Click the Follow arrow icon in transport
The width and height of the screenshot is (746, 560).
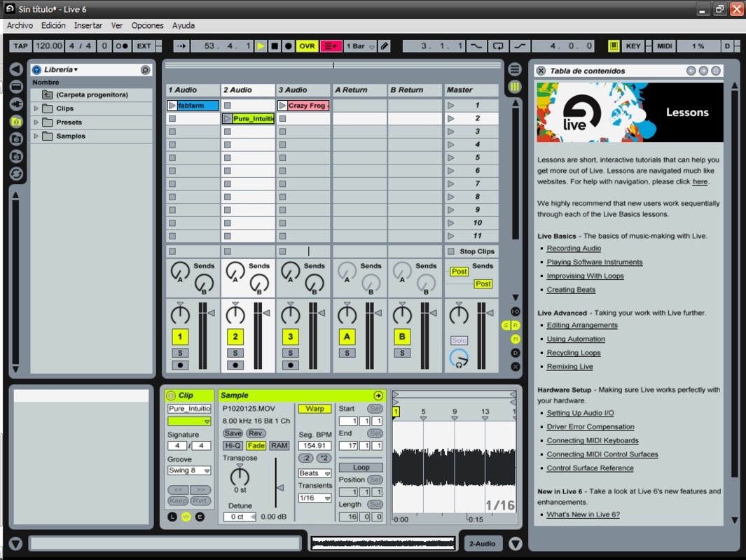181,46
